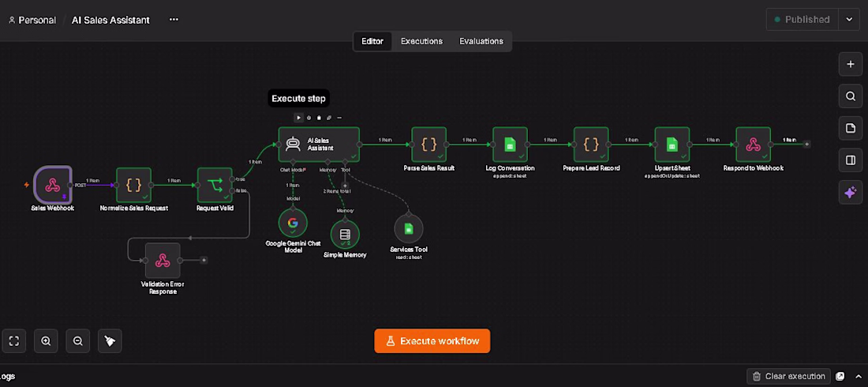This screenshot has width=868, height=387.
Task: Fit the workflow to view
Action: coord(14,341)
